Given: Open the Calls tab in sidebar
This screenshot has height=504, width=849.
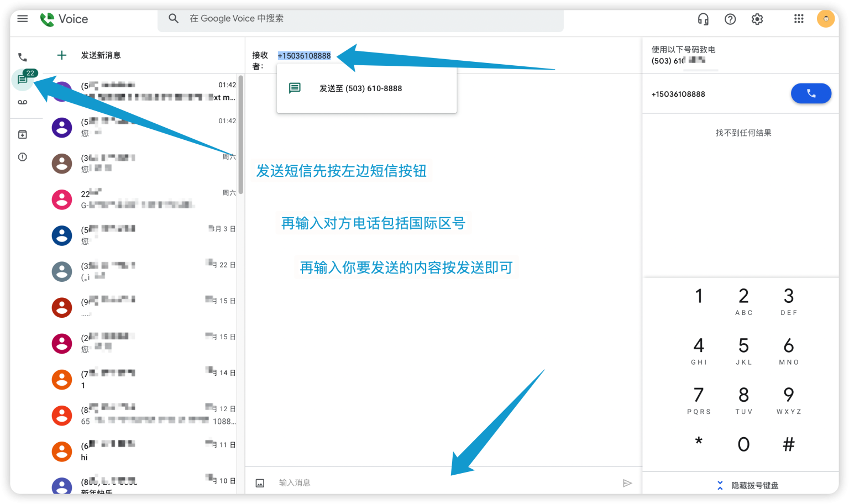Looking at the screenshot, I should (23, 57).
